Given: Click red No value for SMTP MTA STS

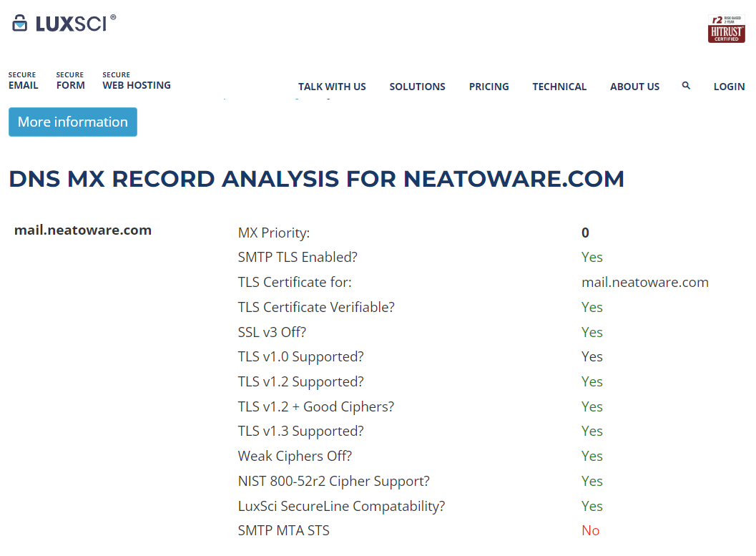Looking at the screenshot, I should tap(590, 530).
